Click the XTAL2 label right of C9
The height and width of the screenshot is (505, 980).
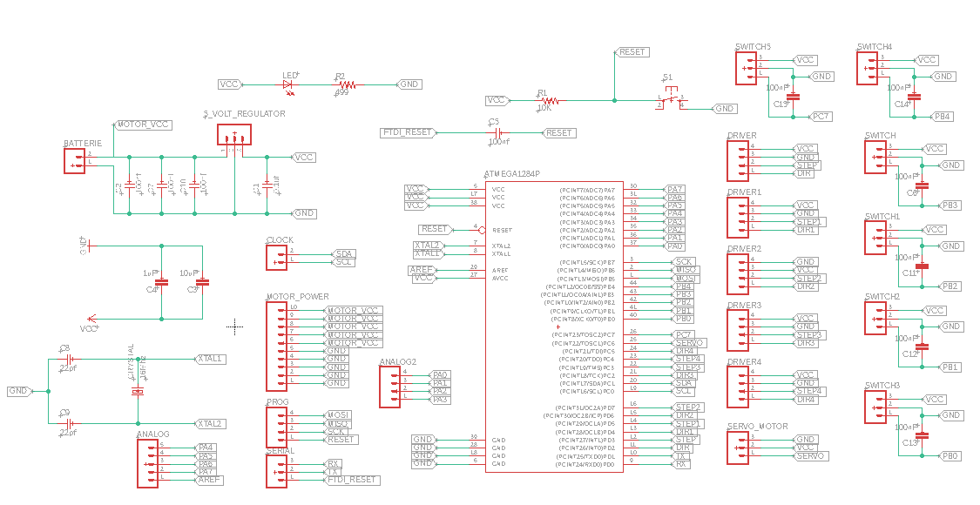[210, 424]
